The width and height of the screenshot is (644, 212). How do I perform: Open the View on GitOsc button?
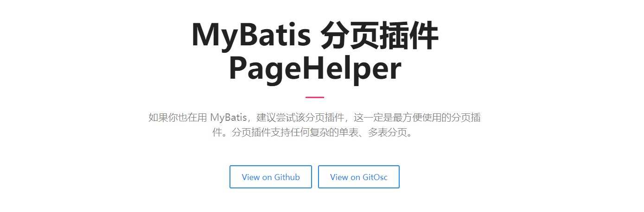click(359, 177)
